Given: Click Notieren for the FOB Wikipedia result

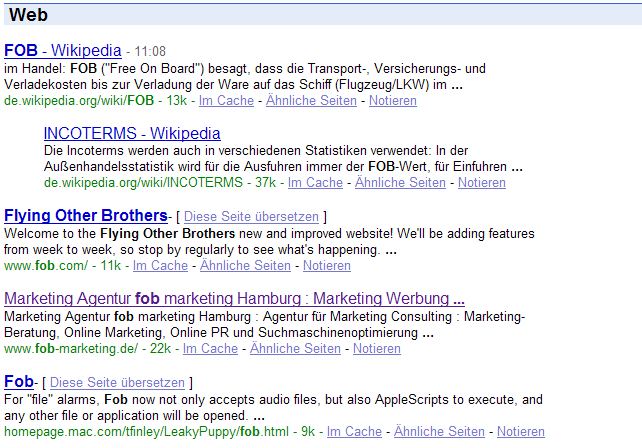Looking at the screenshot, I should click(x=393, y=100).
